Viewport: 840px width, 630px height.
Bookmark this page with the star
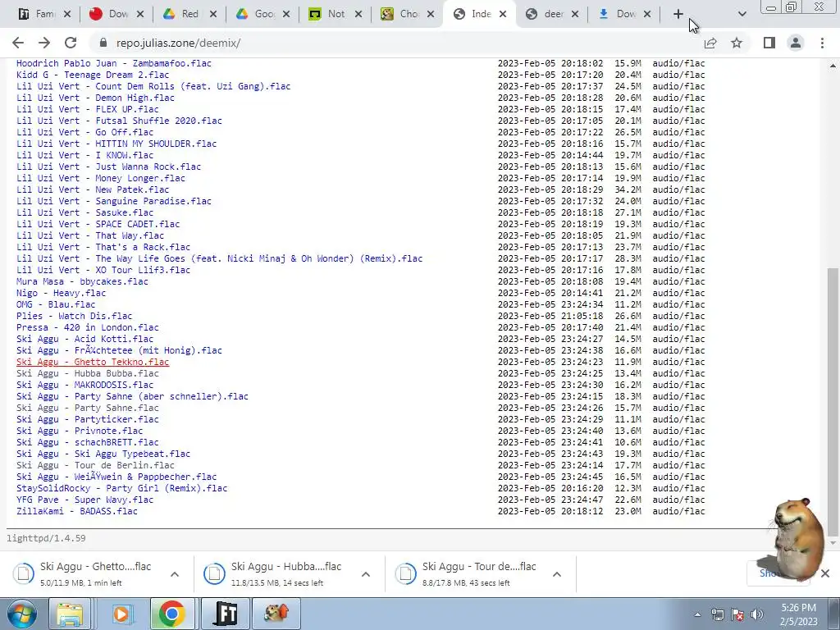pyautogui.click(x=737, y=43)
